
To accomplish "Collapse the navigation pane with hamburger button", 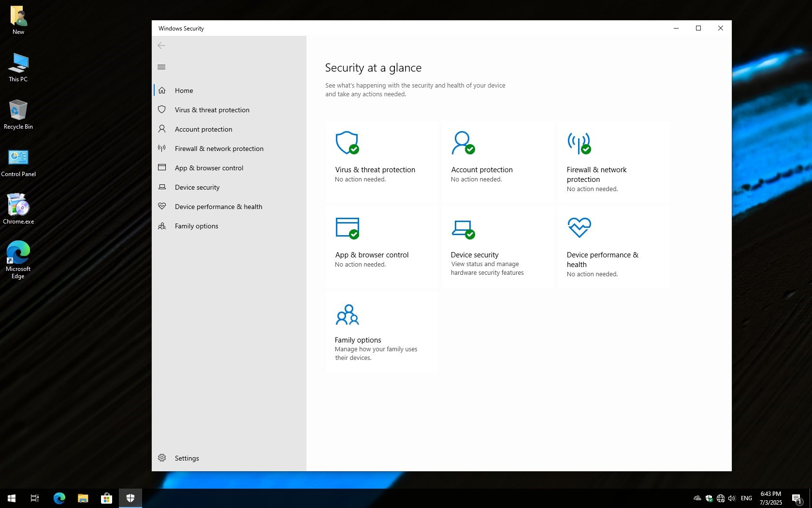I will 161,67.
